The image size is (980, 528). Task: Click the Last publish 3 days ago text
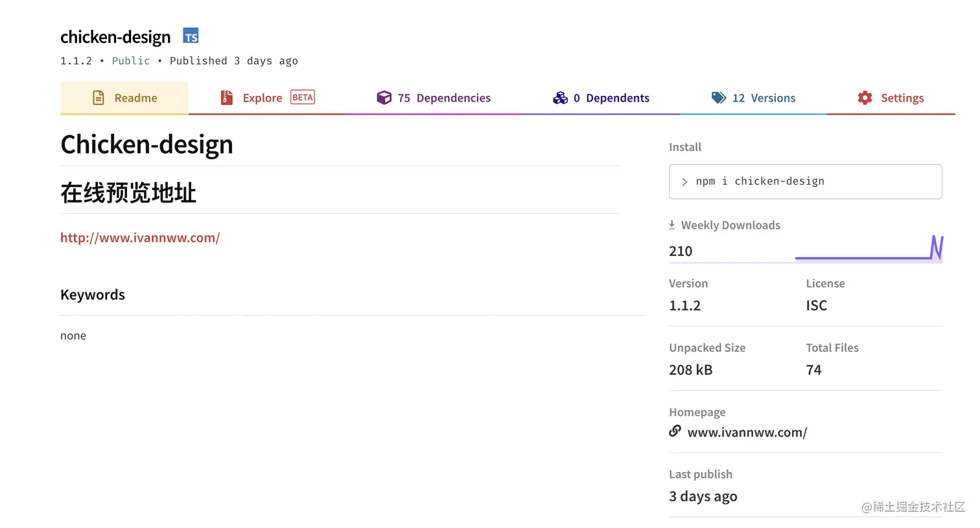point(703,496)
